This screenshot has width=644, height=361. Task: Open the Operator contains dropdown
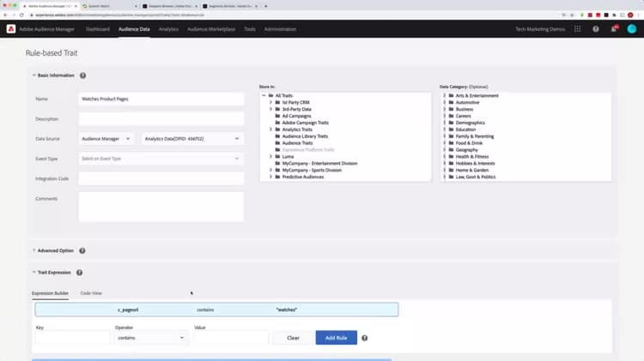coord(151,338)
